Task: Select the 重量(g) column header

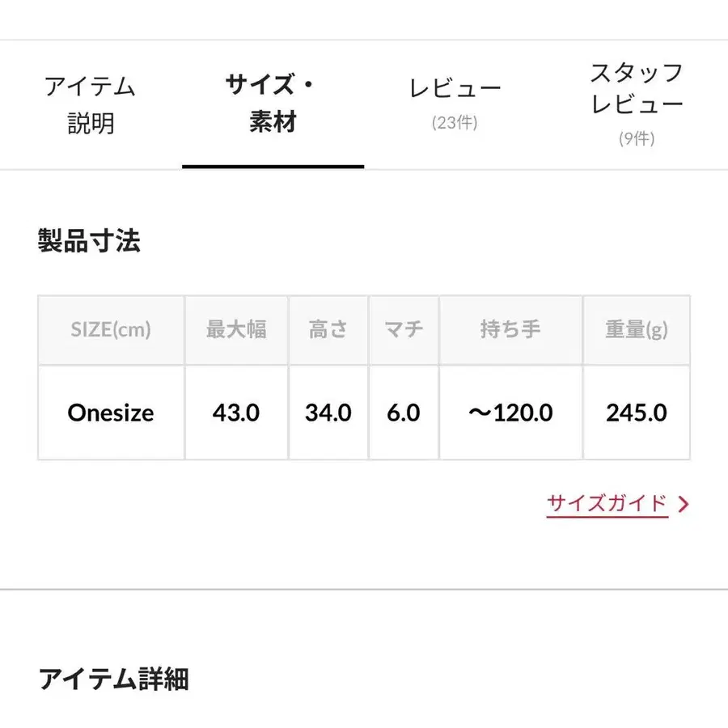Action: click(x=637, y=330)
